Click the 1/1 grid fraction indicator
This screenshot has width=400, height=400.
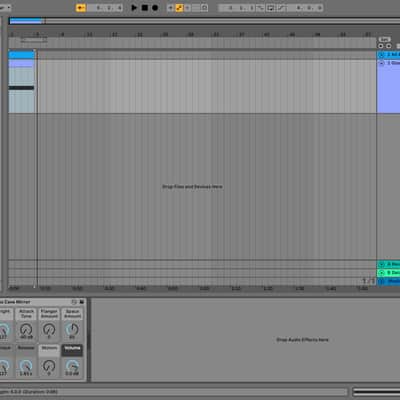coord(368,281)
